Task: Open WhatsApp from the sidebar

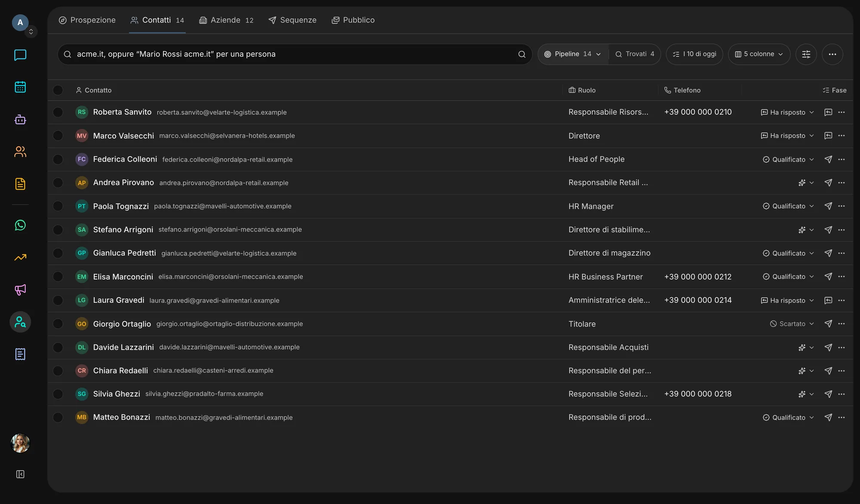Action: [x=20, y=225]
